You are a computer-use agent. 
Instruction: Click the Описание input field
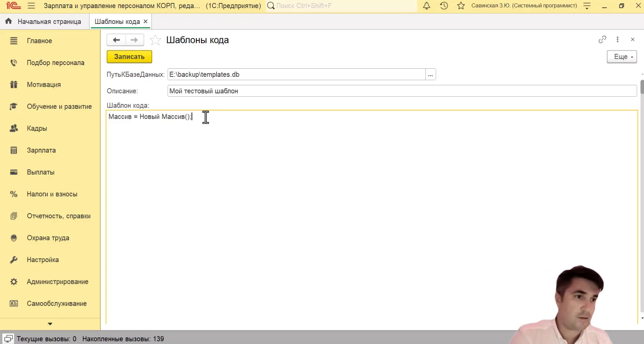402,91
